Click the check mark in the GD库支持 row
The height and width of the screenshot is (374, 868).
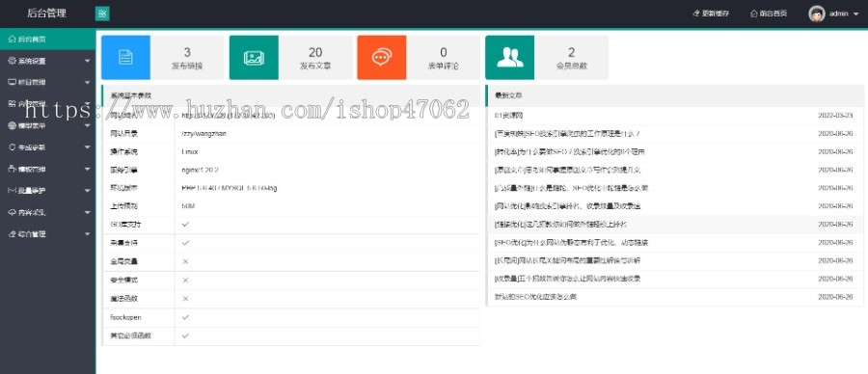185,225
